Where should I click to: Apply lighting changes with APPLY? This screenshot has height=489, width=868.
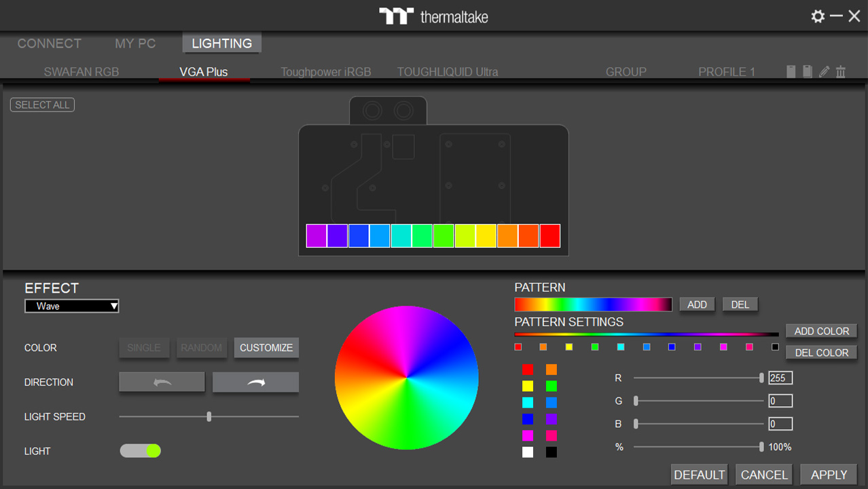[829, 475]
